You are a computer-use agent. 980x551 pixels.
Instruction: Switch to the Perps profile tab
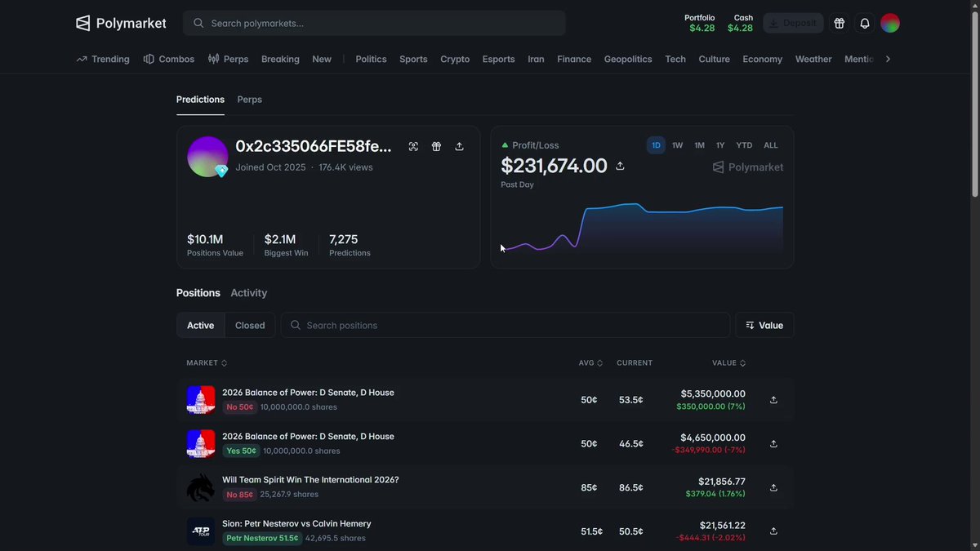tap(249, 100)
